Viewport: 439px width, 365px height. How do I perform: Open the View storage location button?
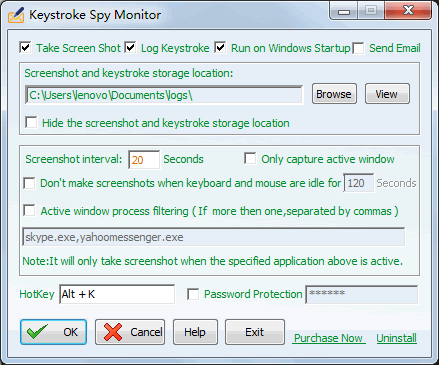click(x=387, y=94)
